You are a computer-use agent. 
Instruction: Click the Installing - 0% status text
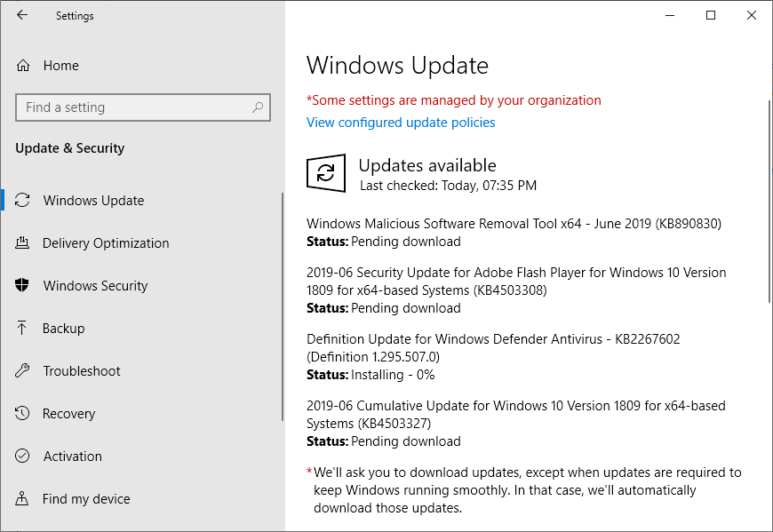pos(393,375)
